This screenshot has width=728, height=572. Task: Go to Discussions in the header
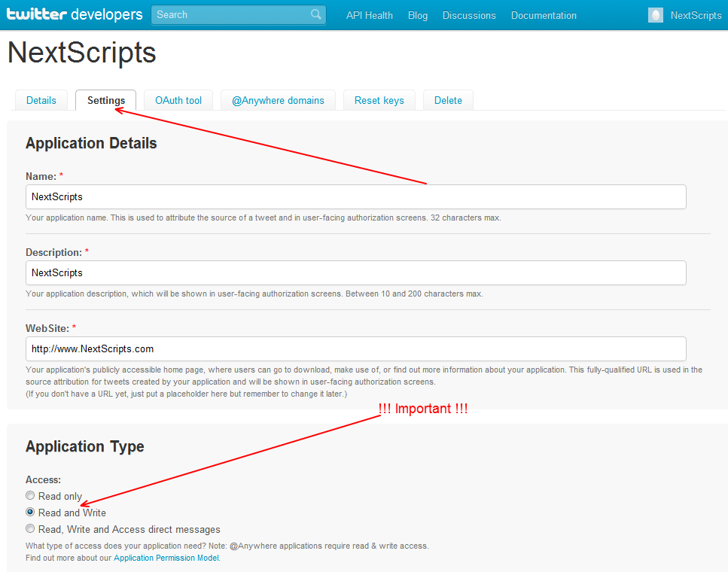coord(469,15)
